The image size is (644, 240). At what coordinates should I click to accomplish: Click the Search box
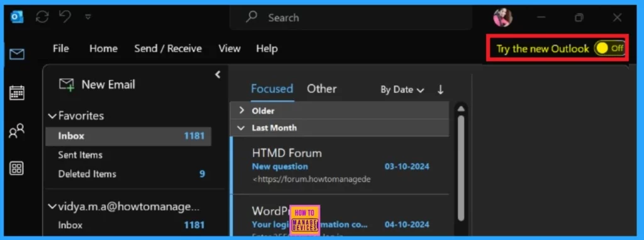click(x=350, y=18)
